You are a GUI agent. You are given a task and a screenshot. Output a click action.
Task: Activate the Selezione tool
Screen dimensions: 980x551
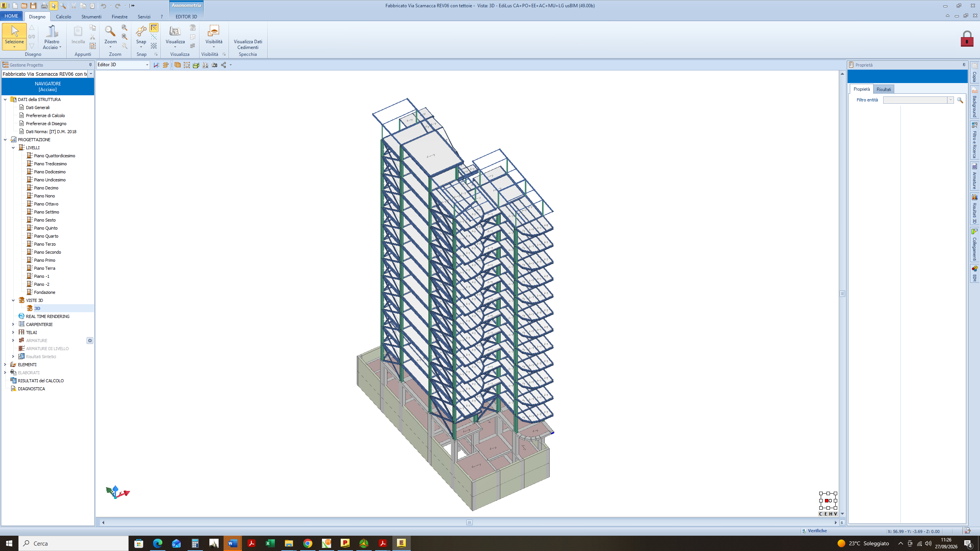pyautogui.click(x=14, y=37)
